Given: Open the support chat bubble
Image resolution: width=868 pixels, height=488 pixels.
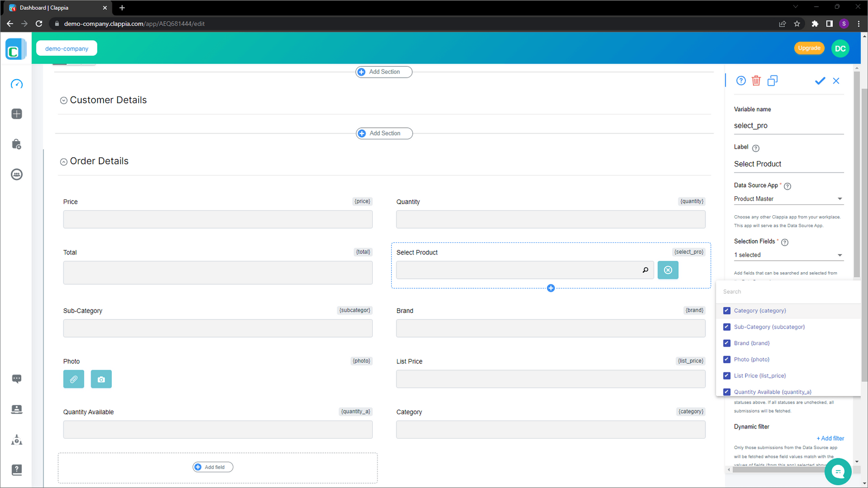Looking at the screenshot, I should (x=838, y=472).
